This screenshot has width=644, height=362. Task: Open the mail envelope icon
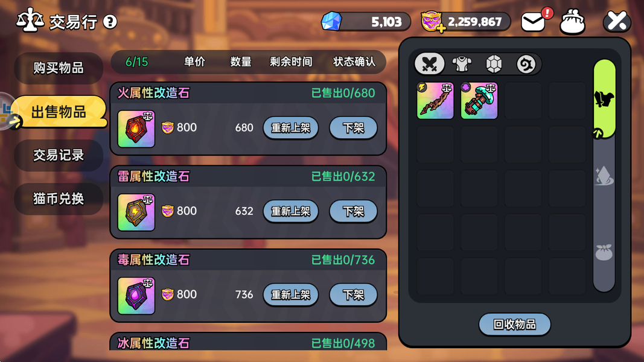click(533, 22)
